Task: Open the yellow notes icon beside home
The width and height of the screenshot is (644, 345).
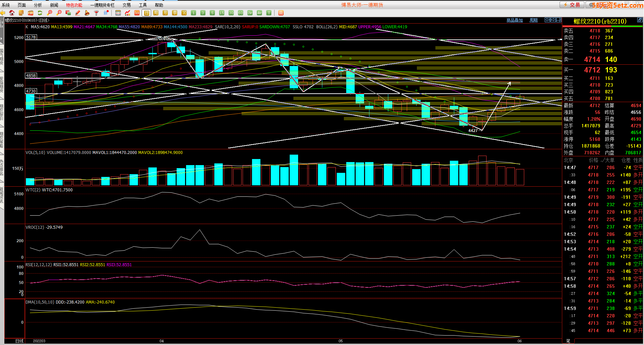Action: click(21, 13)
